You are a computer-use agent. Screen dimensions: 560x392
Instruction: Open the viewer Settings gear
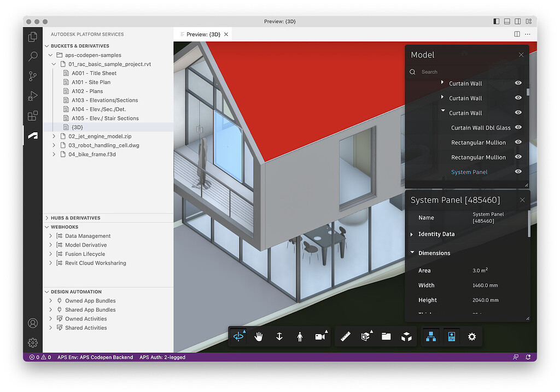pos(471,337)
